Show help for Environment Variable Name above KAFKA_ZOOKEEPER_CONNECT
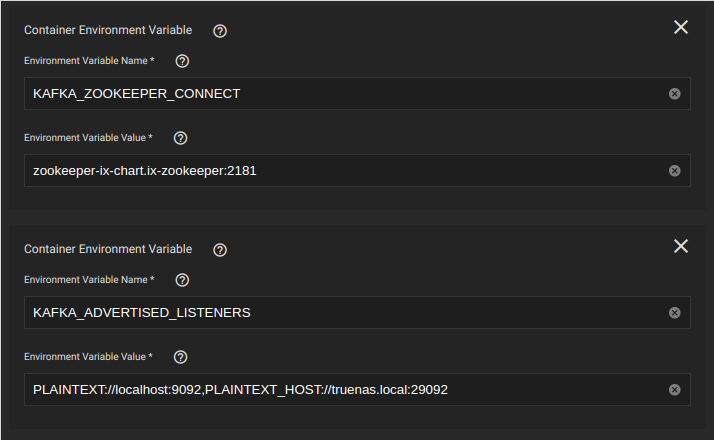Screen dimensions: 714x440 coord(182,61)
